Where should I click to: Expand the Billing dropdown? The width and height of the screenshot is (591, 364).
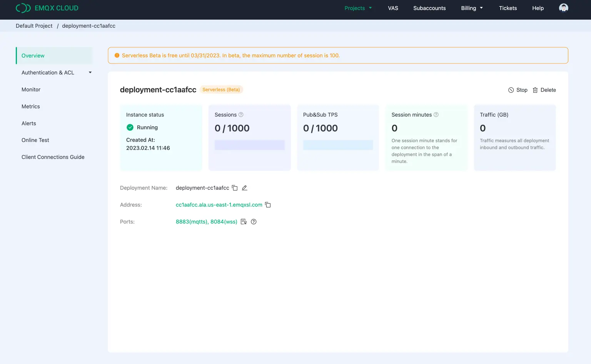[472, 8]
